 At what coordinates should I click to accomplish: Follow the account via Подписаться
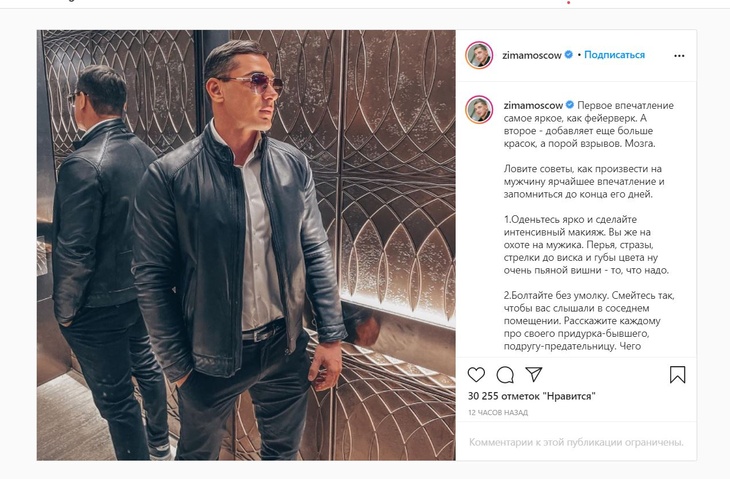click(x=614, y=55)
